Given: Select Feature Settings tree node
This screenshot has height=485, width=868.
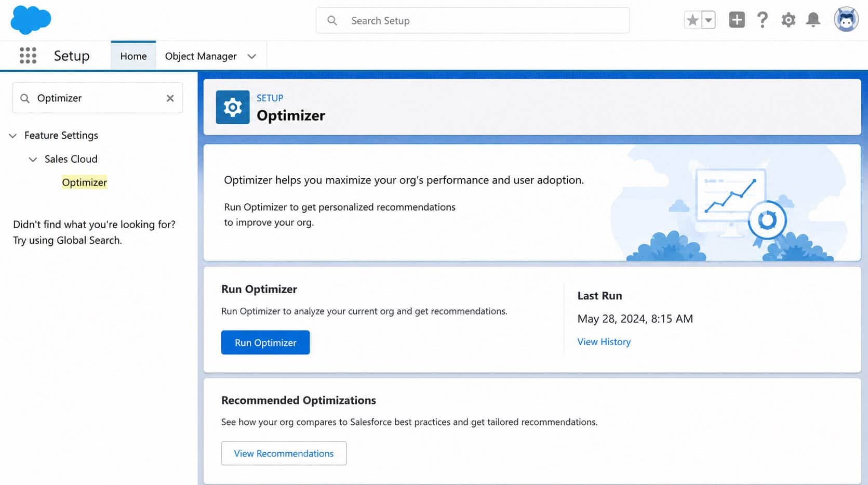Looking at the screenshot, I should pos(61,135).
